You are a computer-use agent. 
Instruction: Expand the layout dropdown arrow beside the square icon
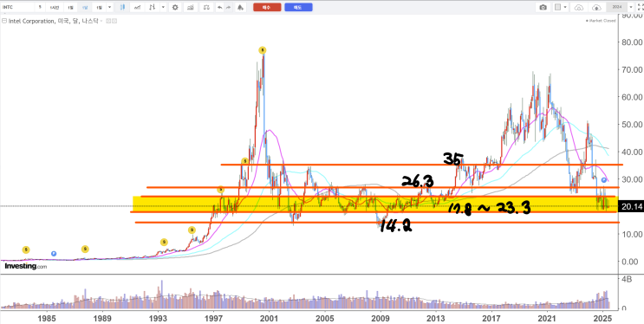(x=565, y=8)
